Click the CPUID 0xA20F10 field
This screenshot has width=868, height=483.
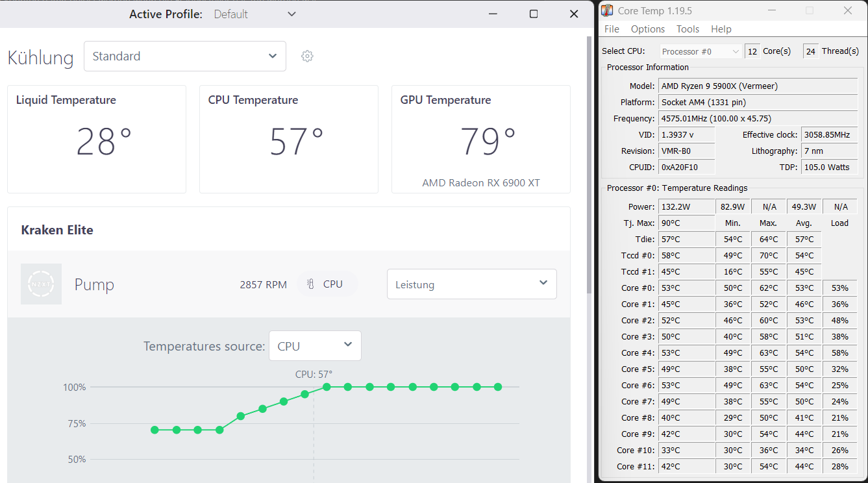tap(687, 167)
